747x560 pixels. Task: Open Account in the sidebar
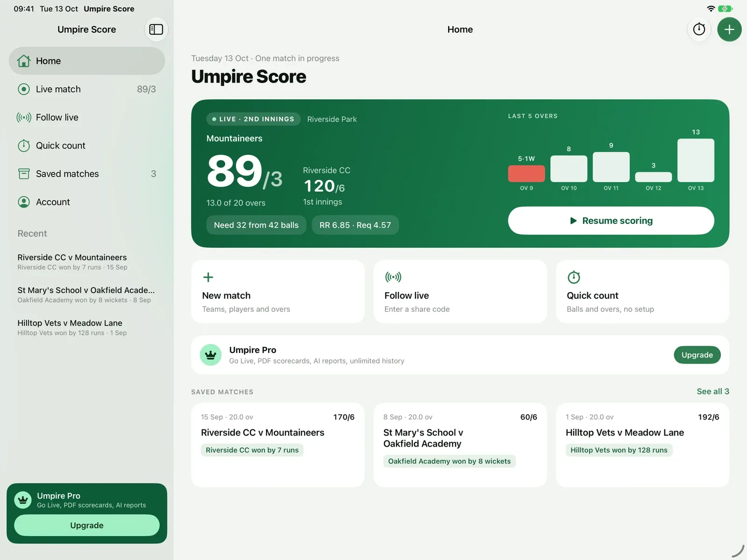tap(87, 202)
